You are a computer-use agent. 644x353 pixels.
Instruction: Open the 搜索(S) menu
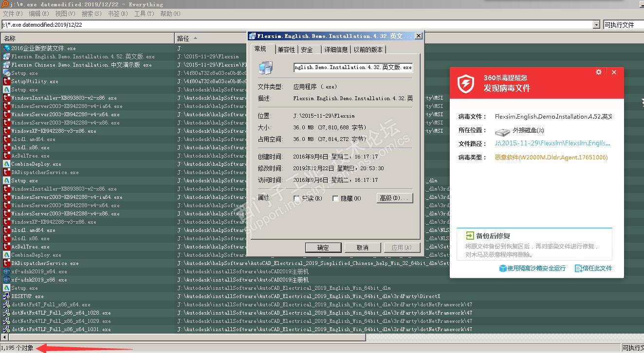[92, 14]
